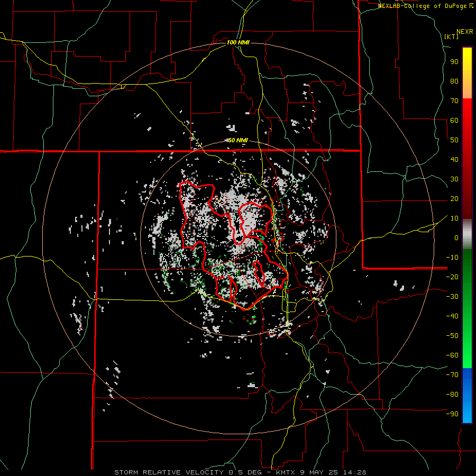Click the 40 value on velocity scale
The width and height of the screenshot is (476, 476).
[454, 159]
